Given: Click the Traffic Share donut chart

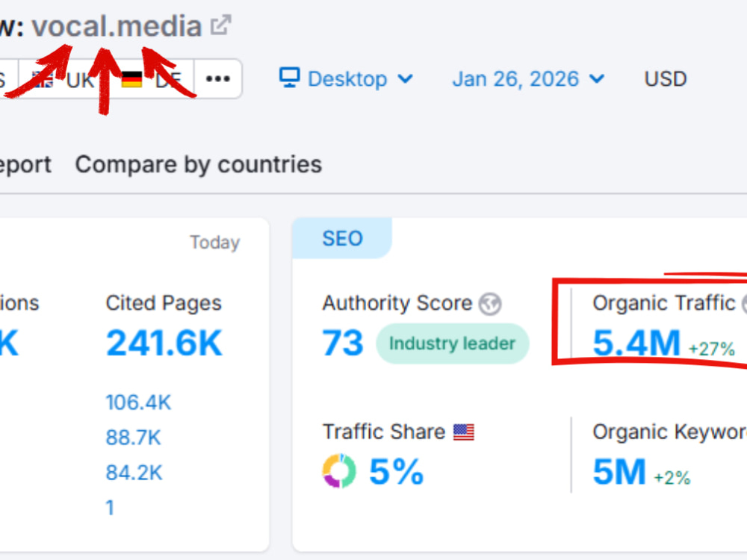Looking at the screenshot, I should 338,471.
